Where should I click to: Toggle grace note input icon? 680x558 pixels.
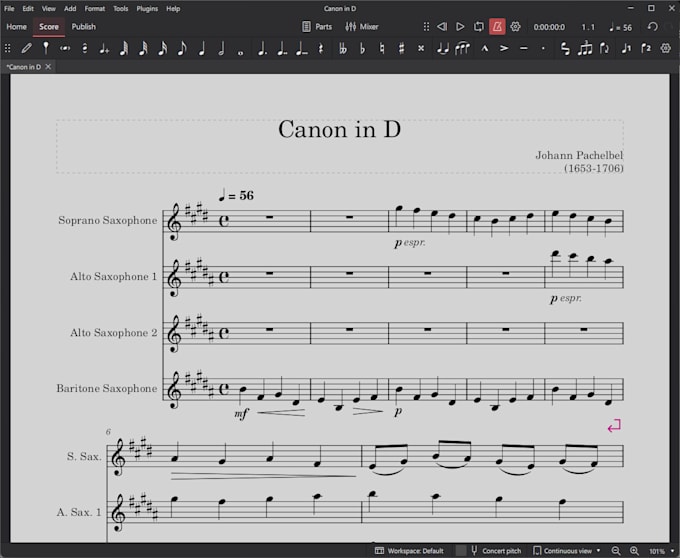click(104, 49)
